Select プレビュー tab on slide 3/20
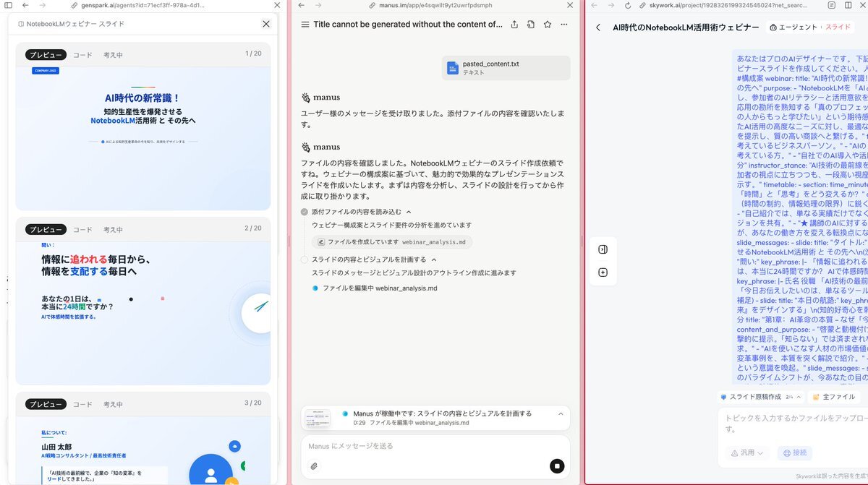Image resolution: width=868 pixels, height=485 pixels. click(46, 404)
